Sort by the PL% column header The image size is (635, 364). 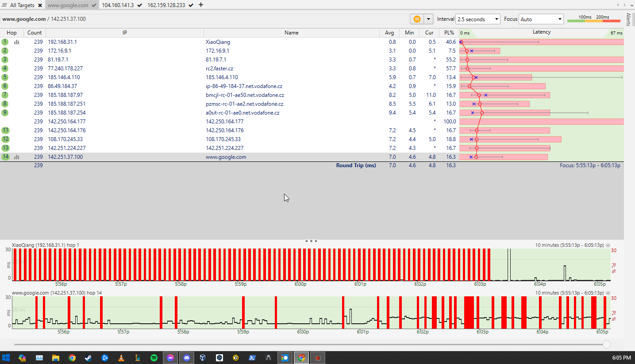pyautogui.click(x=449, y=33)
